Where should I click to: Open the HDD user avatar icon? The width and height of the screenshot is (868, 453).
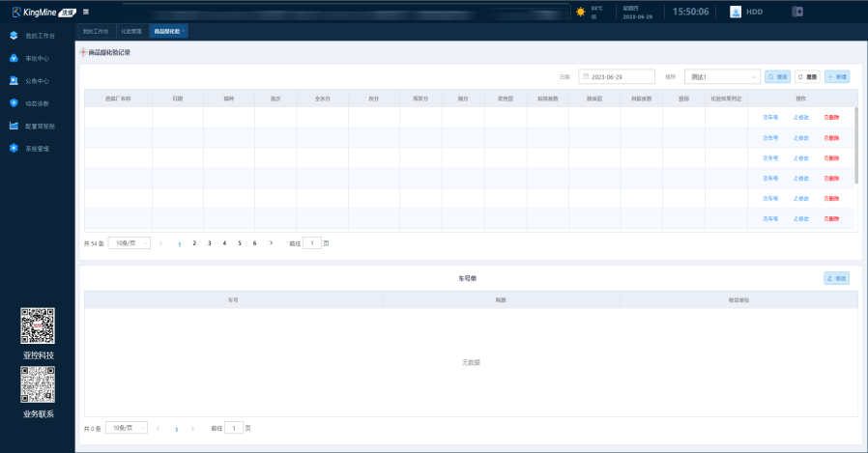736,12
